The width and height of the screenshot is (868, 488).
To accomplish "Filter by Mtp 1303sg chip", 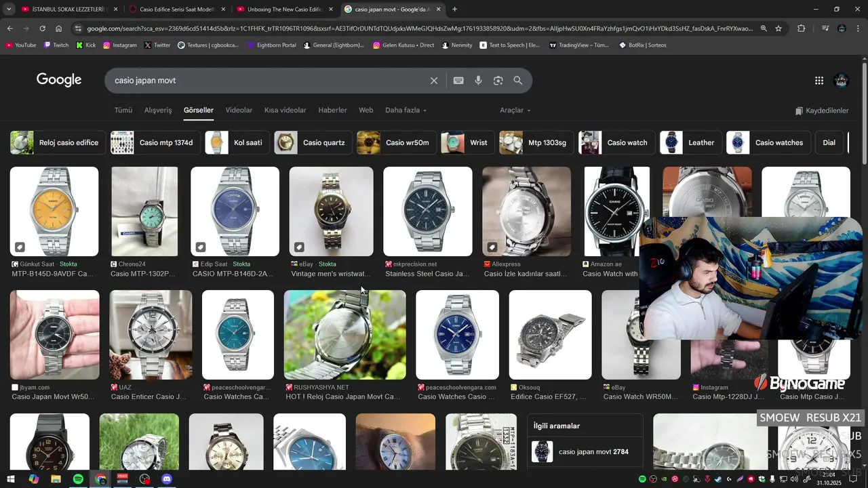I will click(536, 143).
